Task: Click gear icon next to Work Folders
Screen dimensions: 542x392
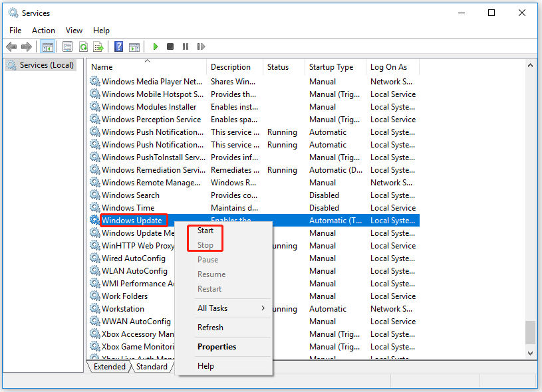Action: [x=95, y=296]
